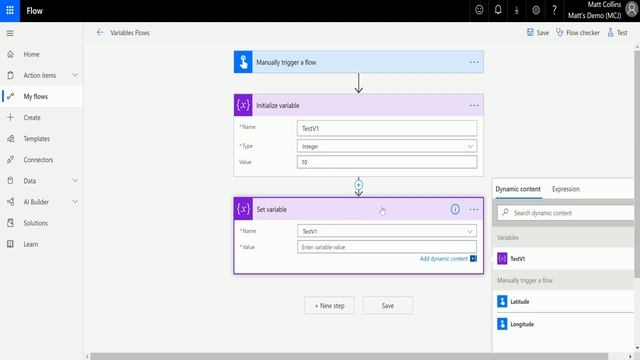
Task: Open the Set variable Name dropdown
Action: [x=387, y=231]
